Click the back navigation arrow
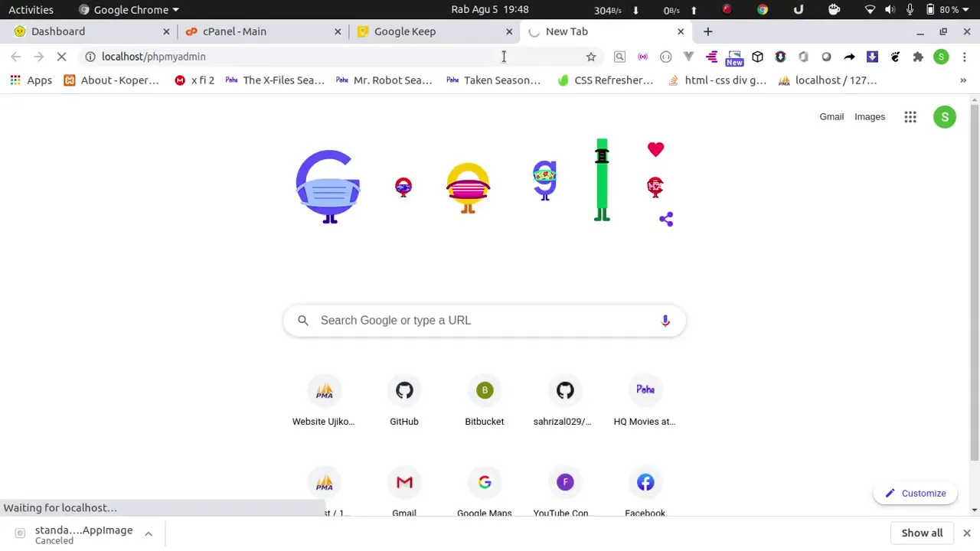Screen dimensions: 980x551 click(16, 57)
